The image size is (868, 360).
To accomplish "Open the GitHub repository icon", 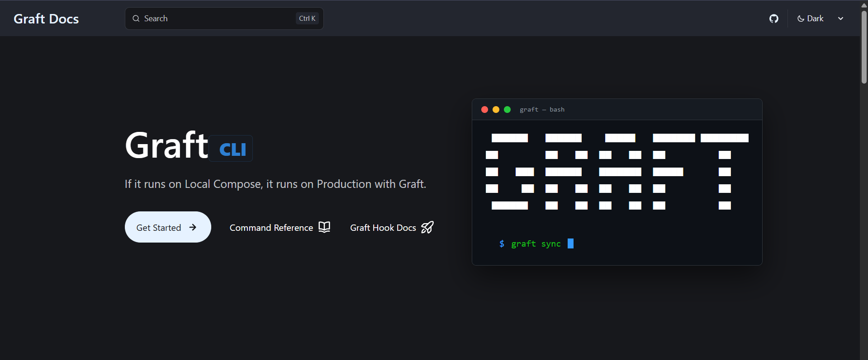I will coord(774,19).
